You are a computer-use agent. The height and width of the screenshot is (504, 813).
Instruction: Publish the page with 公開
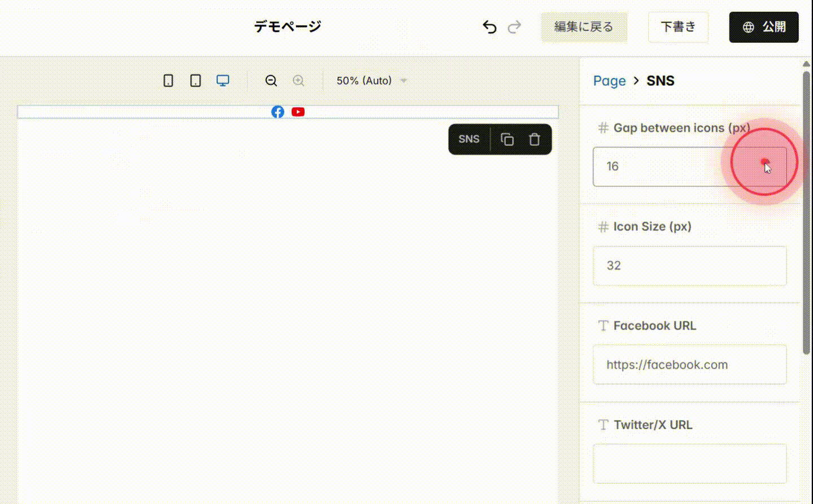763,27
